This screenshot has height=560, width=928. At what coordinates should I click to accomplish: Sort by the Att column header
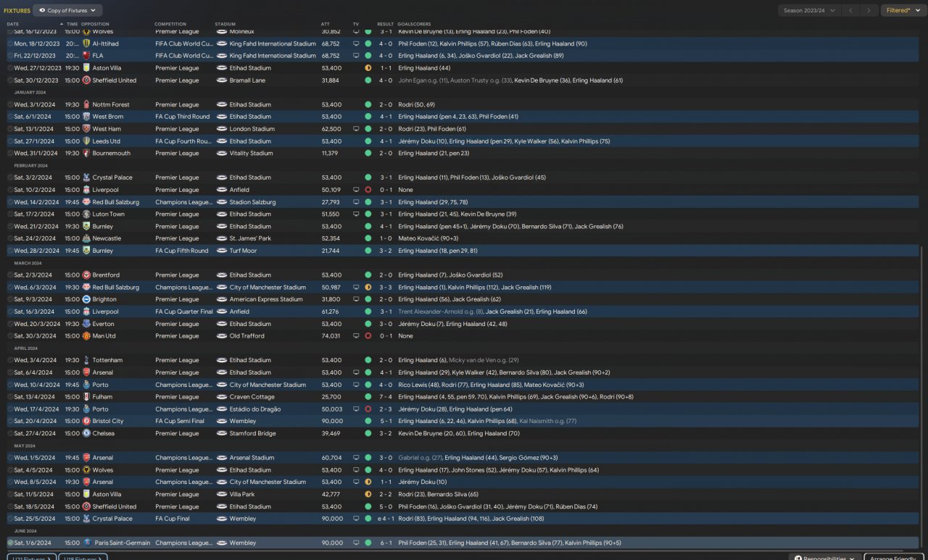point(325,24)
